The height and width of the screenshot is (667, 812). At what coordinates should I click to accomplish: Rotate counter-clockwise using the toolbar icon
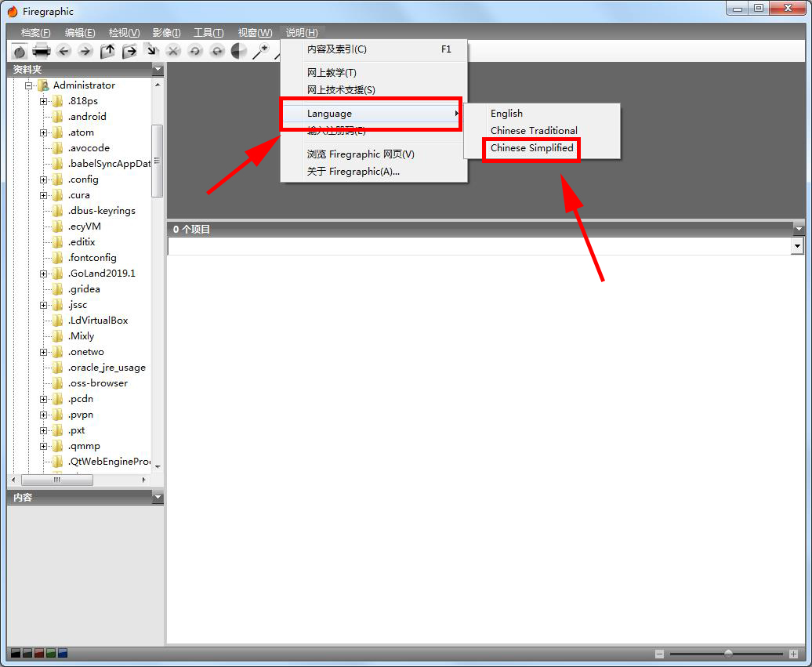195,51
